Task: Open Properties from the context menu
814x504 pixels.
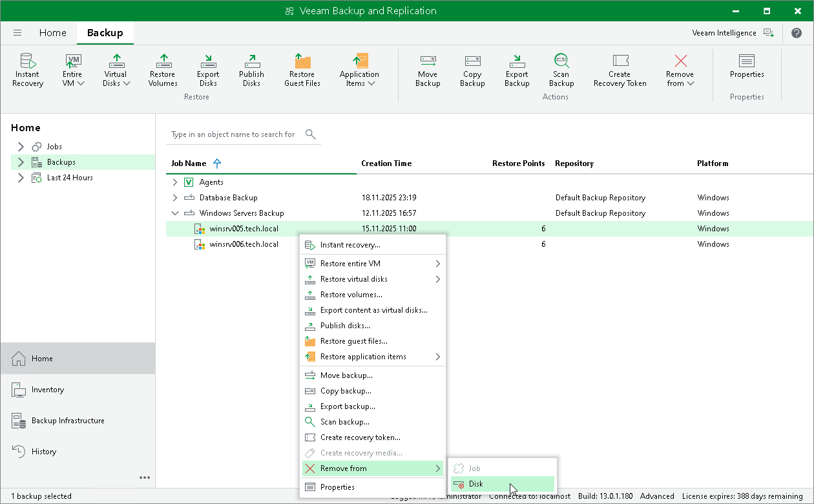Action: pyautogui.click(x=373, y=487)
